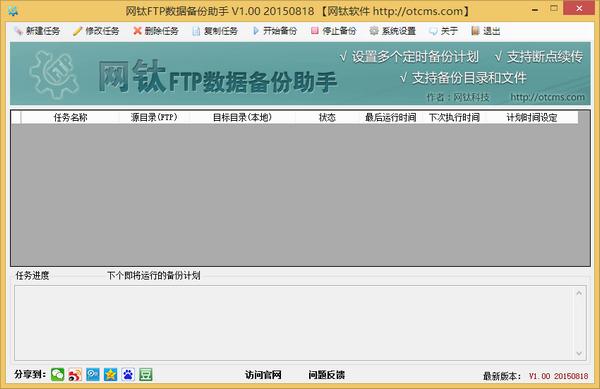Click the 下个即将运行的备份计划 label
Image resolution: width=600 pixels, height=389 pixels.
click(153, 275)
